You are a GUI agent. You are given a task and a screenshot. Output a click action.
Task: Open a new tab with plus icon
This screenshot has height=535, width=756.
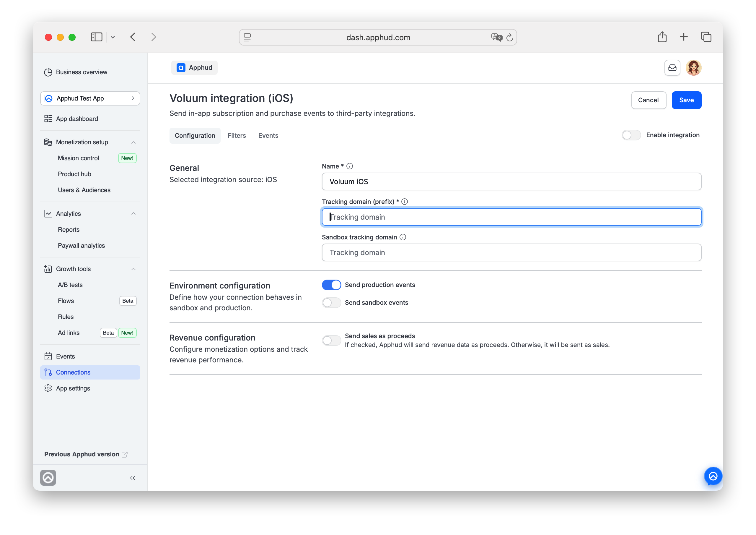tap(684, 37)
